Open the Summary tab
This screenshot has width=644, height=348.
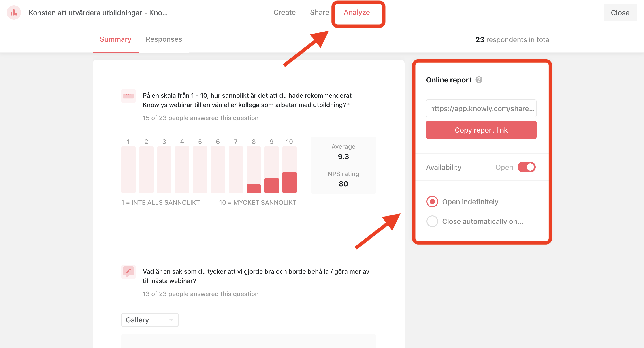click(115, 39)
